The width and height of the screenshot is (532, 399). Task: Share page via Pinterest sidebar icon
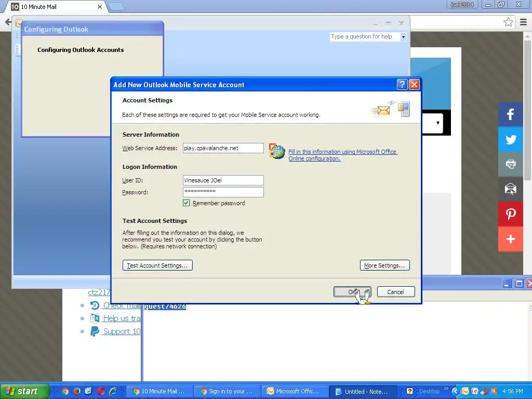coord(510,214)
